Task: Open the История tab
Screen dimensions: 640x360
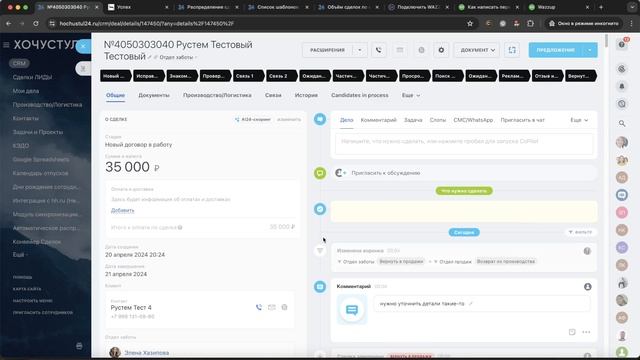Action: click(306, 95)
